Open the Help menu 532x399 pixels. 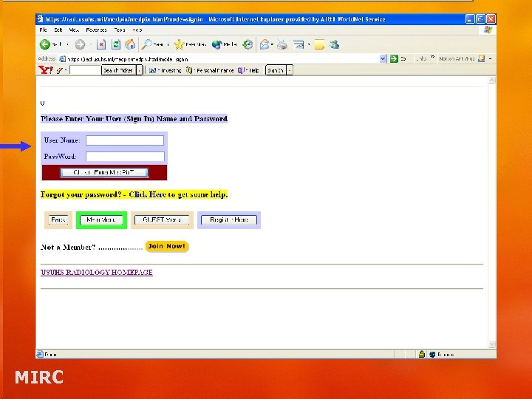click(137, 30)
